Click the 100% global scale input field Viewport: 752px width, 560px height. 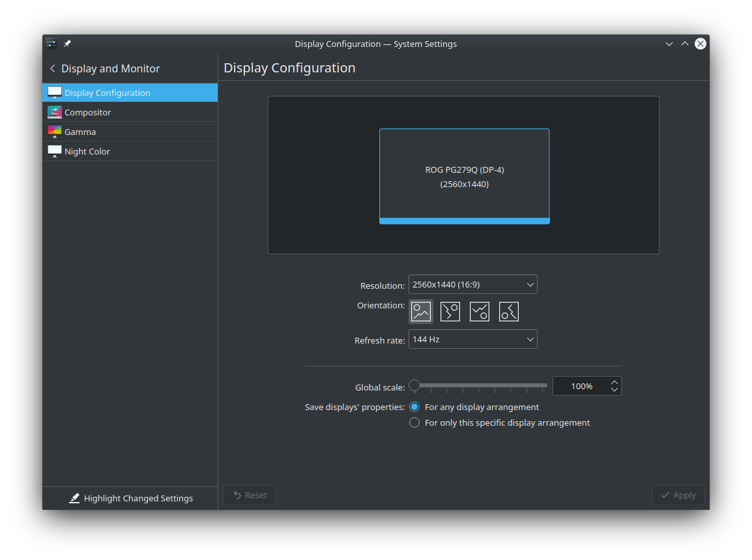pos(581,387)
